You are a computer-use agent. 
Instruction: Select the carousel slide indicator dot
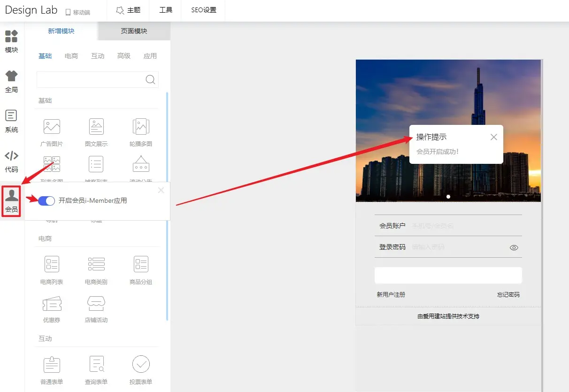pos(448,197)
